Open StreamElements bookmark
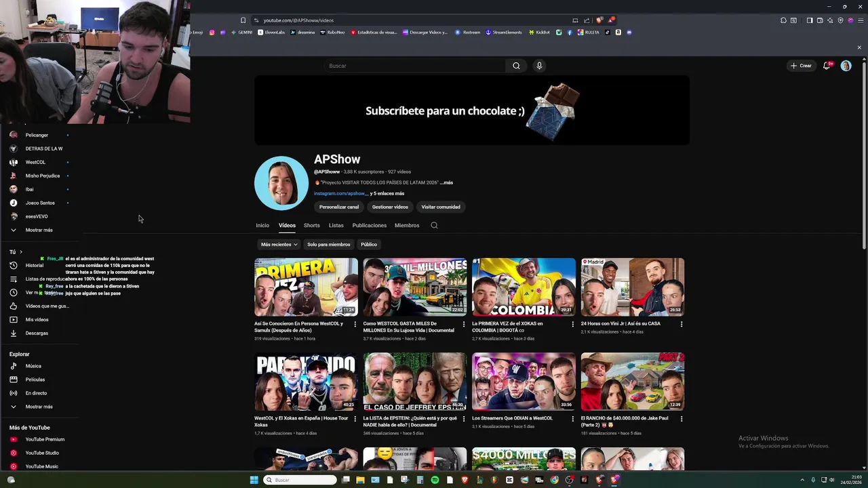Image resolution: width=868 pixels, height=488 pixels. [x=504, y=33]
